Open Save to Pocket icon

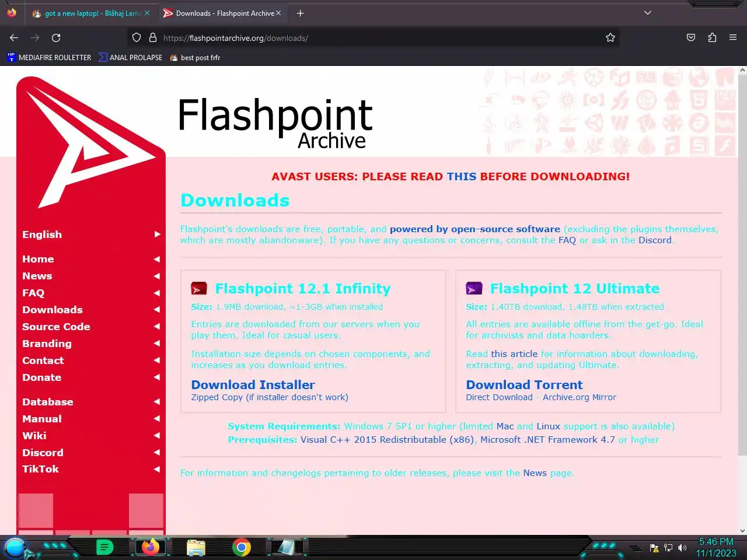click(x=691, y=38)
